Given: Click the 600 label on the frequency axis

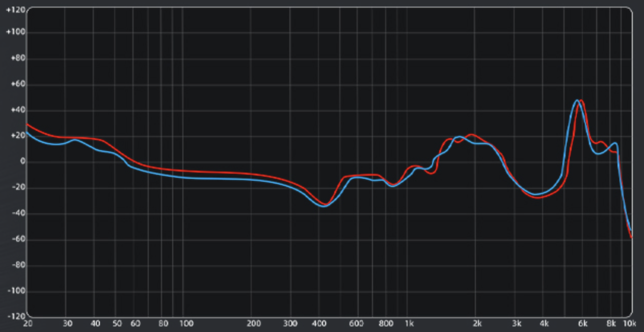Looking at the screenshot, I should click(356, 323).
